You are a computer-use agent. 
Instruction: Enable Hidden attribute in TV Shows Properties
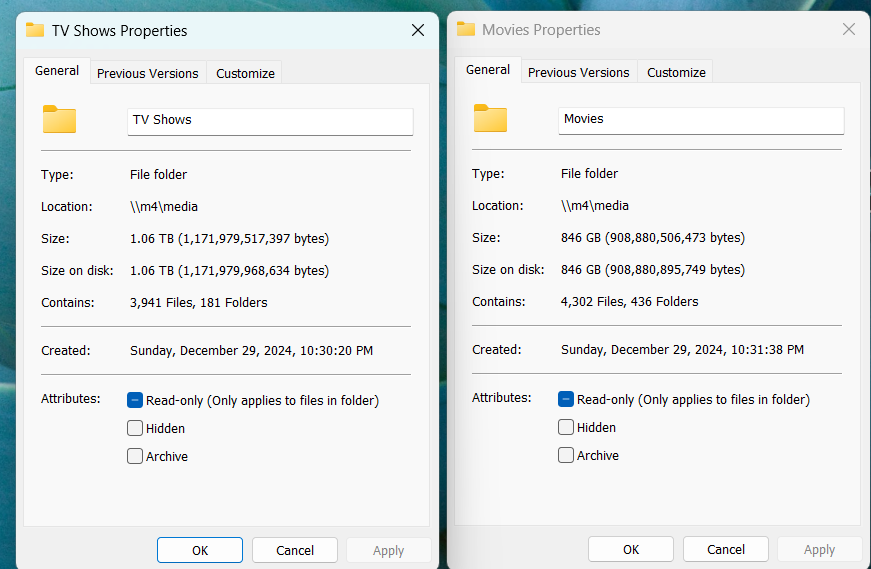pos(135,428)
